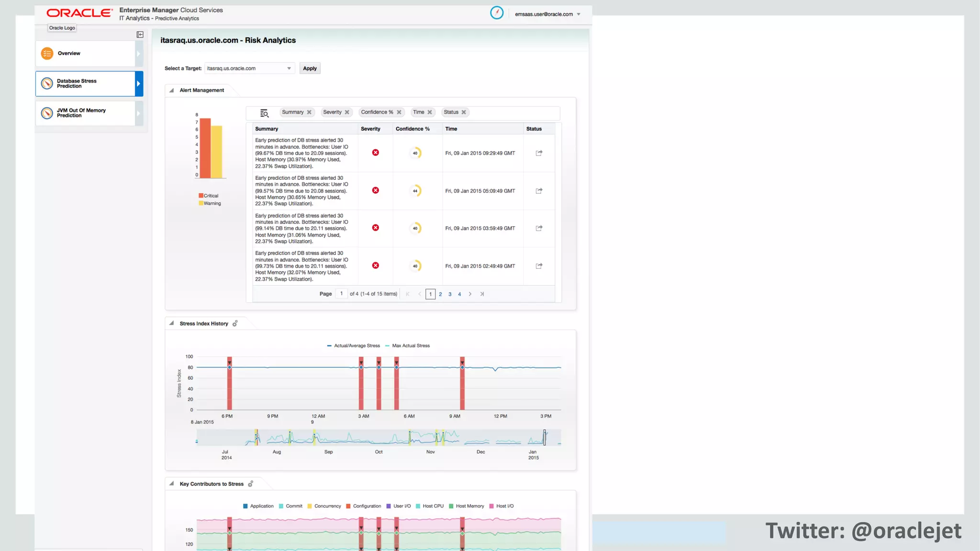Remove the Confidence % filter chip
Screen dimensions: 980x551
click(399, 112)
